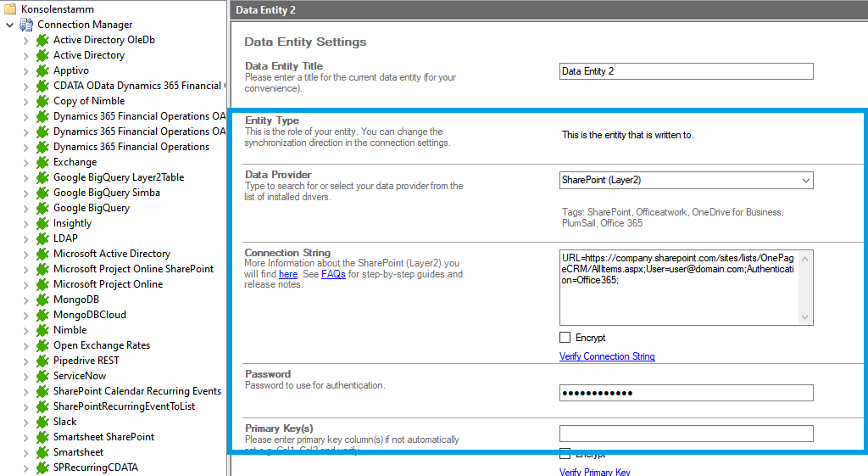Click Verify Connection String link
868x476 pixels.
point(607,356)
